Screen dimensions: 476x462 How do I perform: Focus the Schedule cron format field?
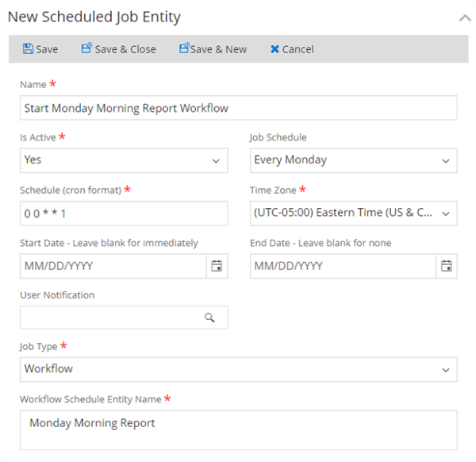click(x=123, y=214)
